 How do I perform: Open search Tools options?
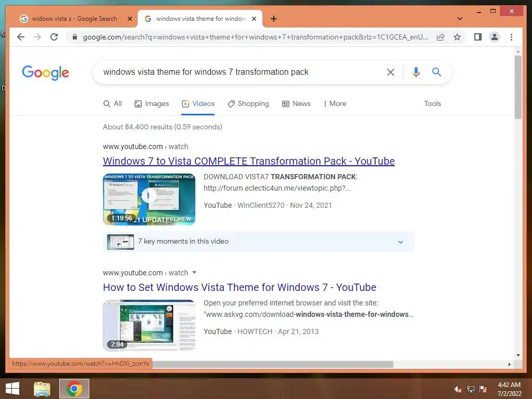(432, 103)
